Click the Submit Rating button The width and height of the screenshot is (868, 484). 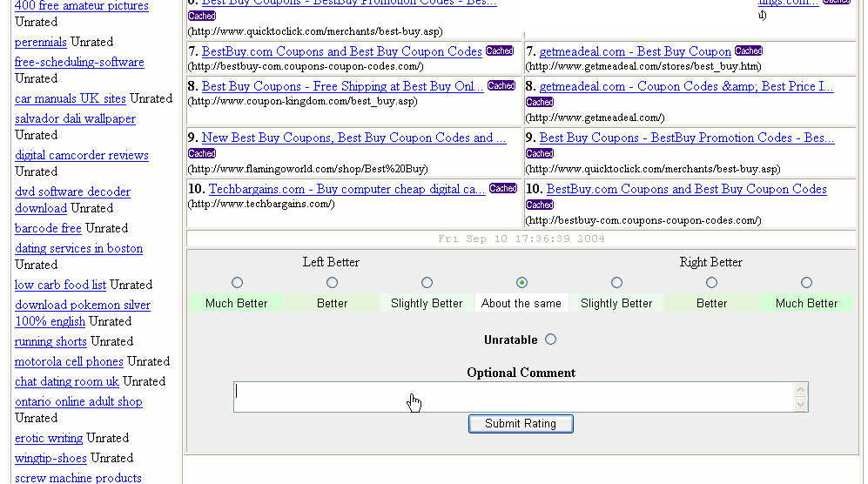(x=521, y=424)
